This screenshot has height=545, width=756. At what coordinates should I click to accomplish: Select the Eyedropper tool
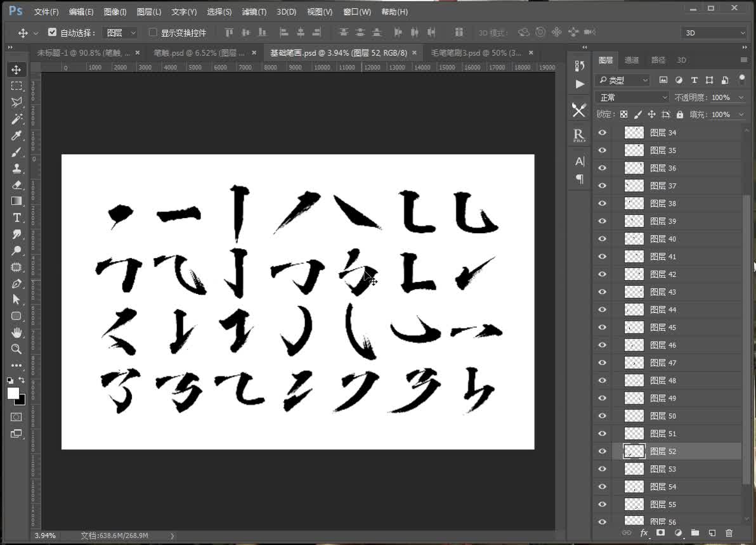[x=16, y=136]
